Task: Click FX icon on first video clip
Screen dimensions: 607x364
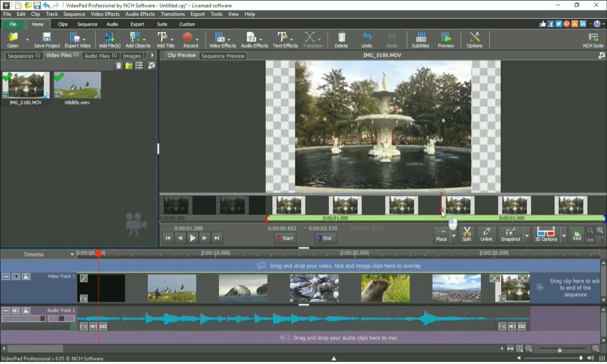Action: pyautogui.click(x=84, y=298)
